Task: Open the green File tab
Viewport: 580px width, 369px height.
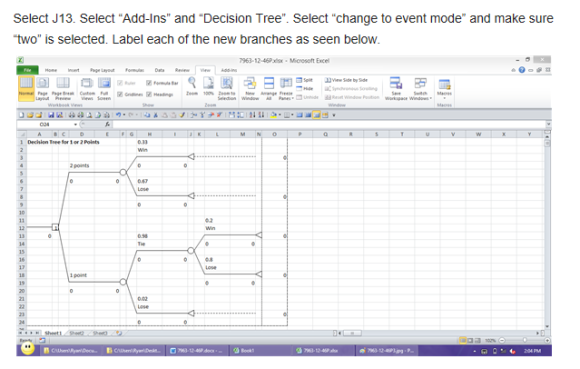Action: [x=27, y=70]
